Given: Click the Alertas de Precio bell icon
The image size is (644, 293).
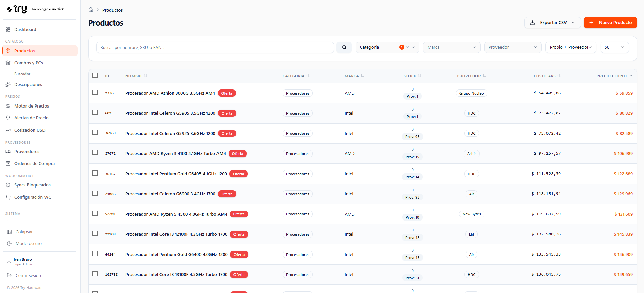Looking at the screenshot, I should click(x=8, y=118).
